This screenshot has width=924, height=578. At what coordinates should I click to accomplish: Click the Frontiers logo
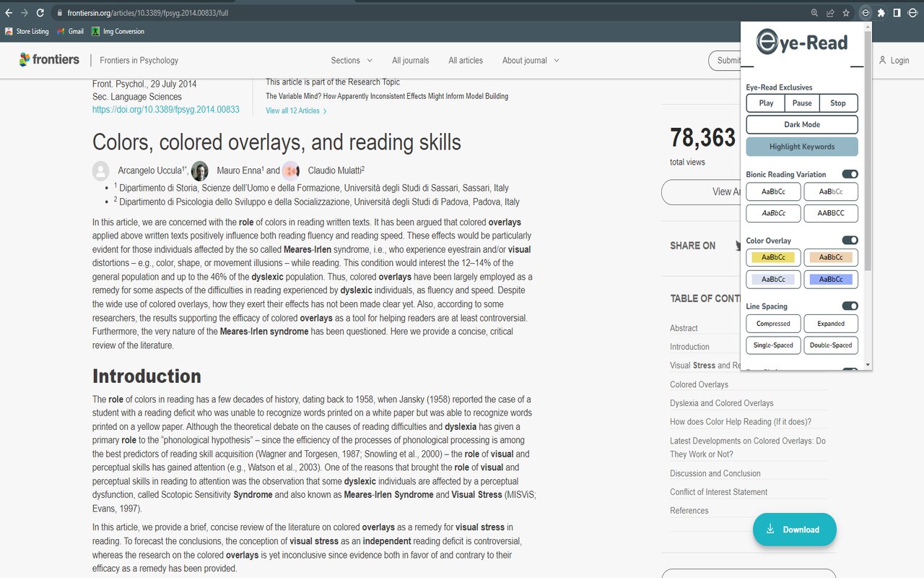[49, 60]
